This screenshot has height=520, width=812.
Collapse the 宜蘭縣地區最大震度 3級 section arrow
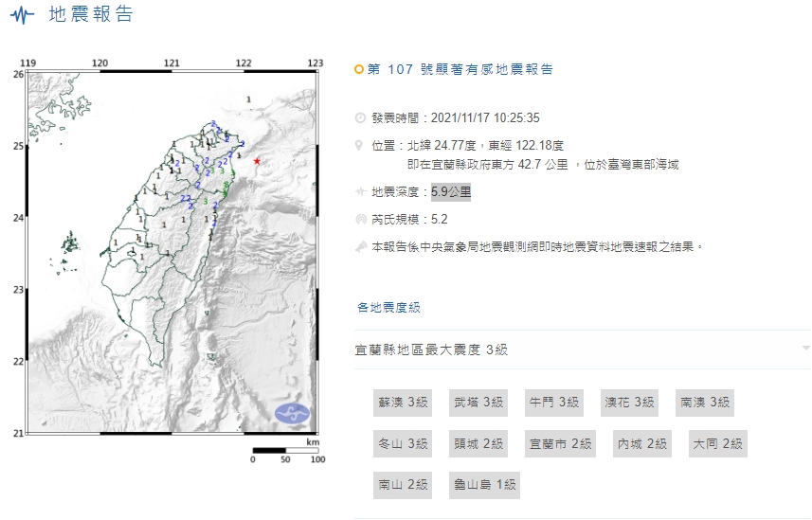(805, 349)
